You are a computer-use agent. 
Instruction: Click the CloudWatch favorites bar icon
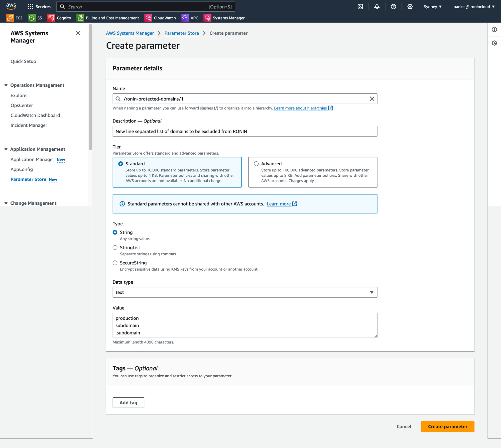tap(148, 18)
